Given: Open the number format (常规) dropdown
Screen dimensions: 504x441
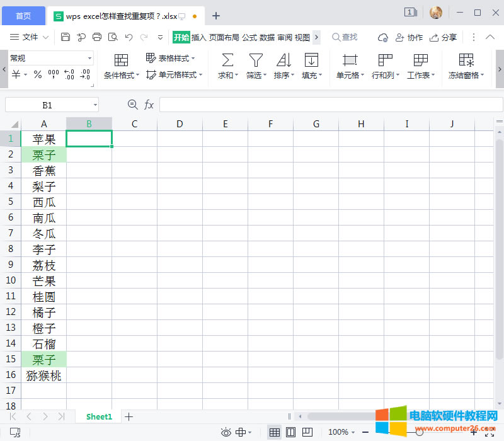Looking at the screenshot, I should tap(89, 59).
